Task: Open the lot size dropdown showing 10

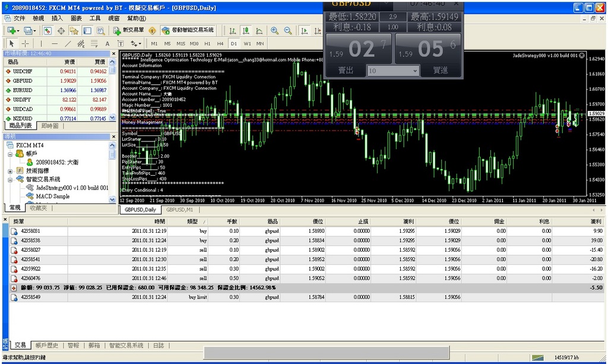Action: pos(392,71)
